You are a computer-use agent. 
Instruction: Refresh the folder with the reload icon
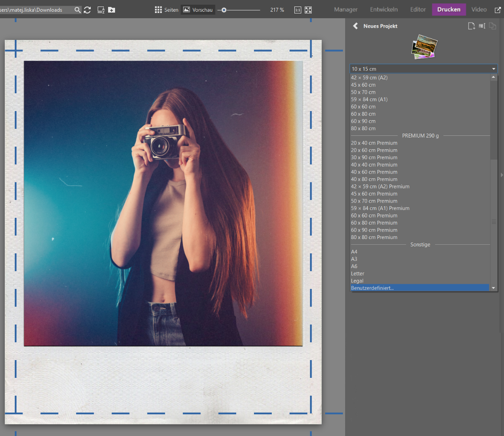click(87, 10)
